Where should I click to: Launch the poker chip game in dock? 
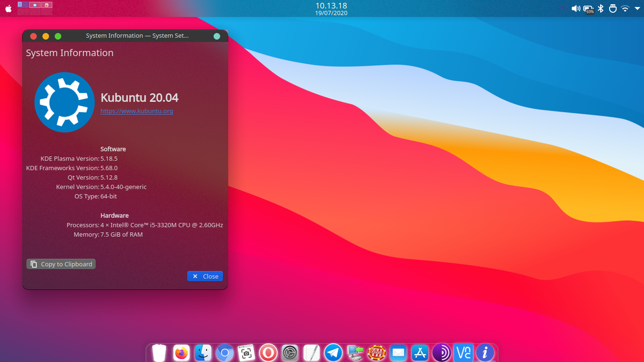[x=377, y=352]
